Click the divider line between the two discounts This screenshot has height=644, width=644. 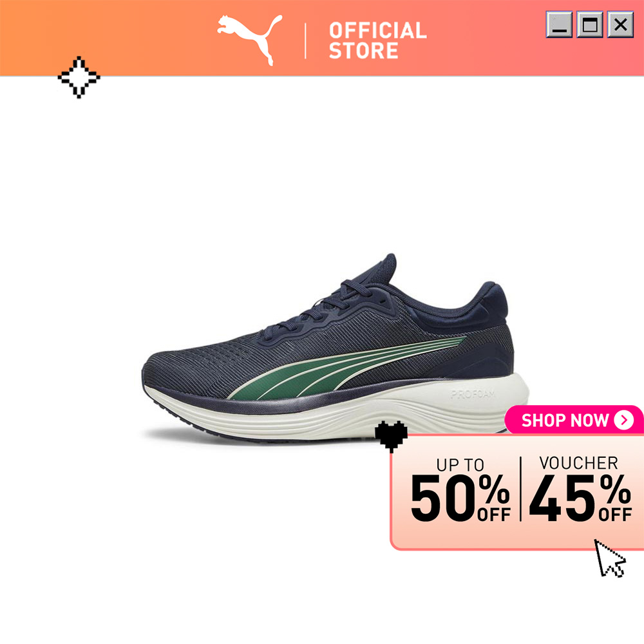(520, 489)
